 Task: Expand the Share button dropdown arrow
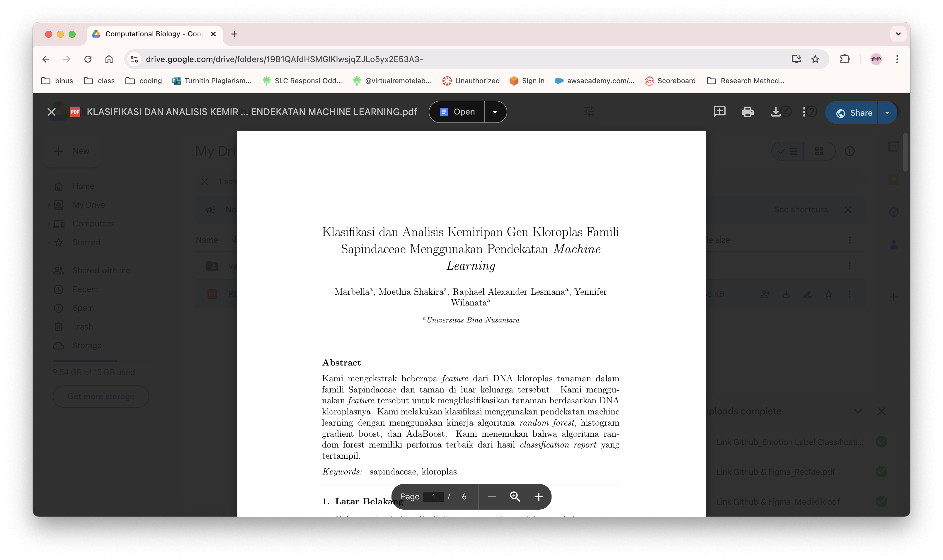887,113
